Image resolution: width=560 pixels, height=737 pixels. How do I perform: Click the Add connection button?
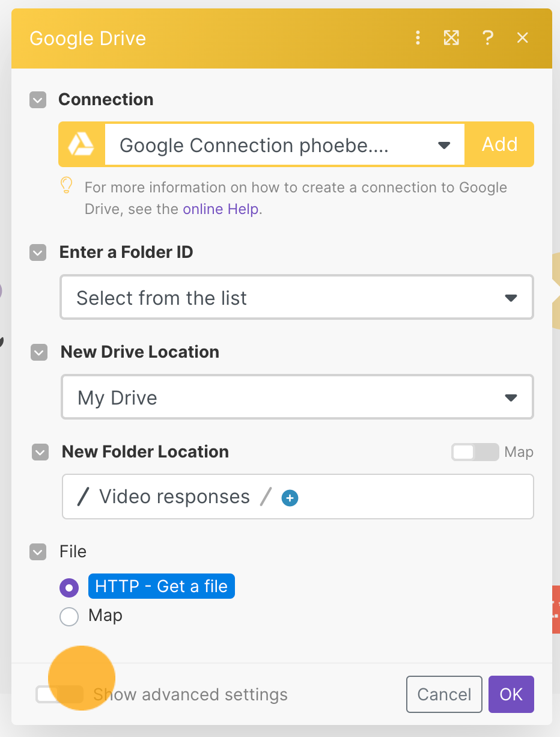click(x=500, y=144)
